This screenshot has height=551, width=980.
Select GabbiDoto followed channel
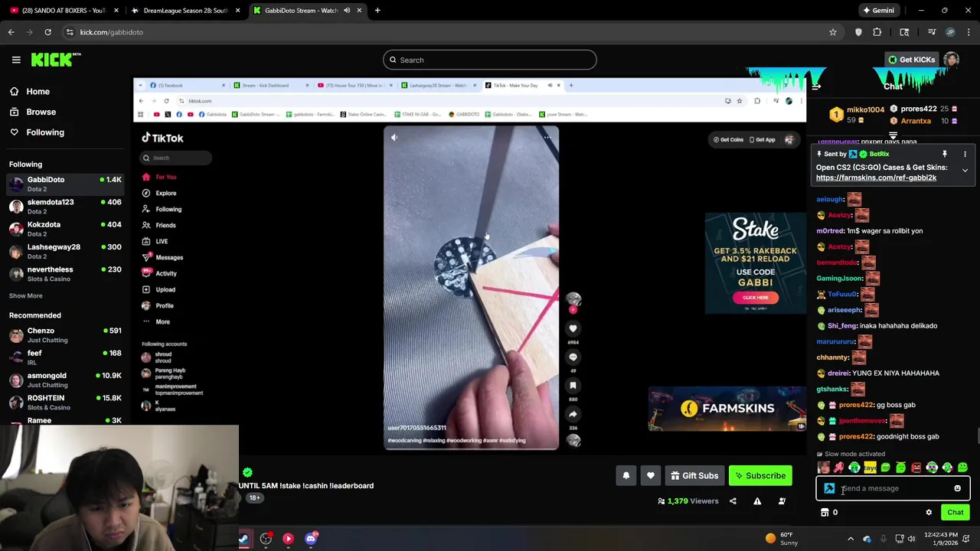point(66,184)
